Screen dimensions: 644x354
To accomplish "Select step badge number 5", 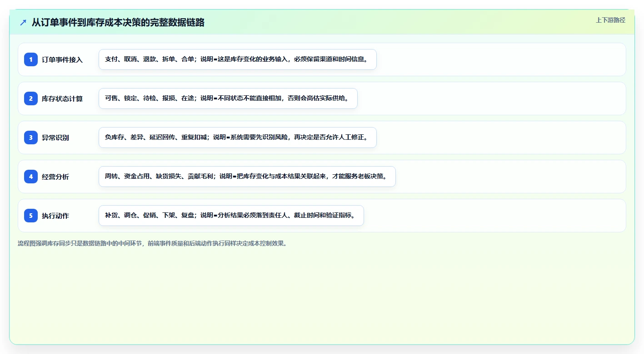I will click(x=31, y=216).
